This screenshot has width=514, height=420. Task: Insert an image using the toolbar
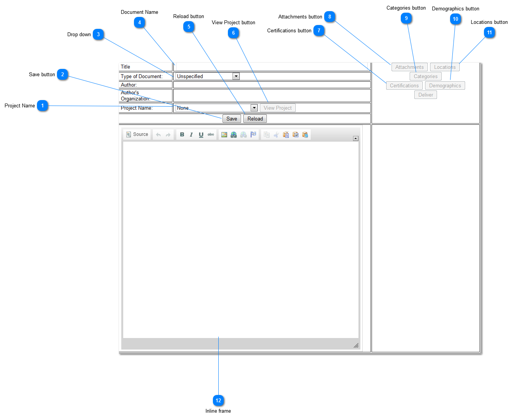click(x=224, y=134)
